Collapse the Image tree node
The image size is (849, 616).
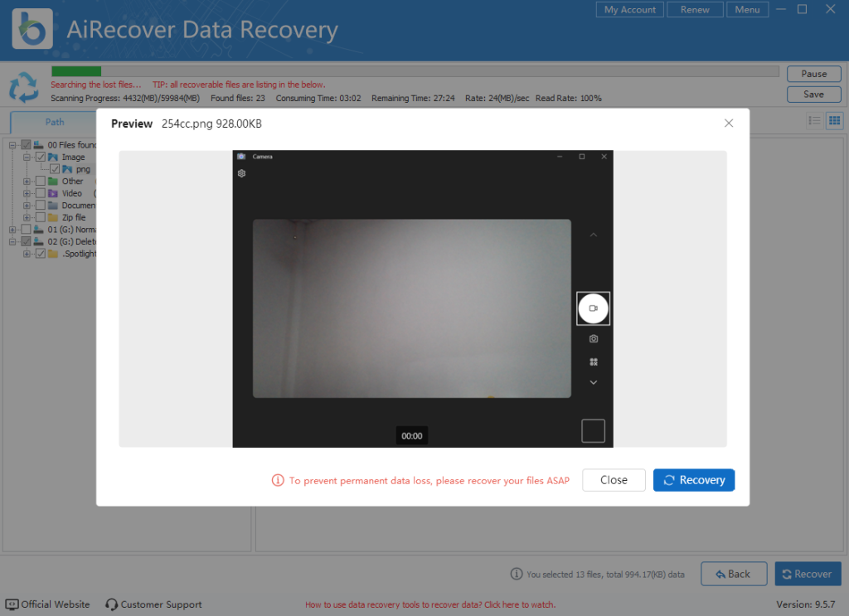[x=27, y=157]
